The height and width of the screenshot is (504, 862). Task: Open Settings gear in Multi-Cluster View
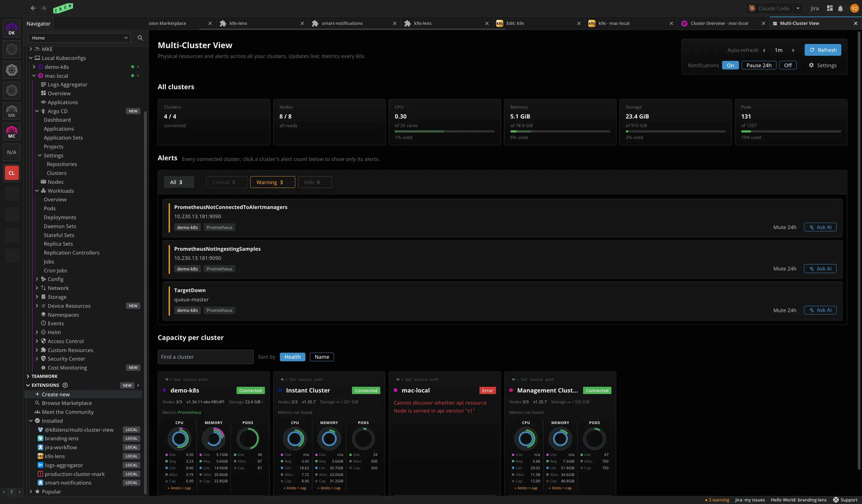coord(823,65)
